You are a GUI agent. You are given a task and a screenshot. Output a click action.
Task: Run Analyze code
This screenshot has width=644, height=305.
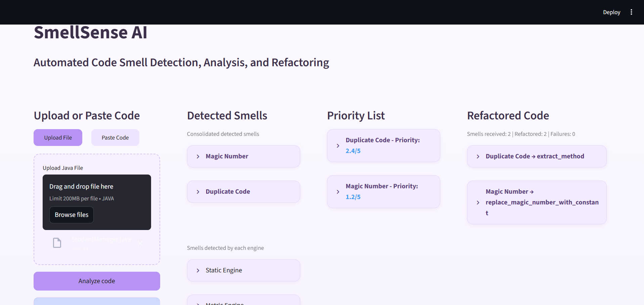pyautogui.click(x=97, y=281)
